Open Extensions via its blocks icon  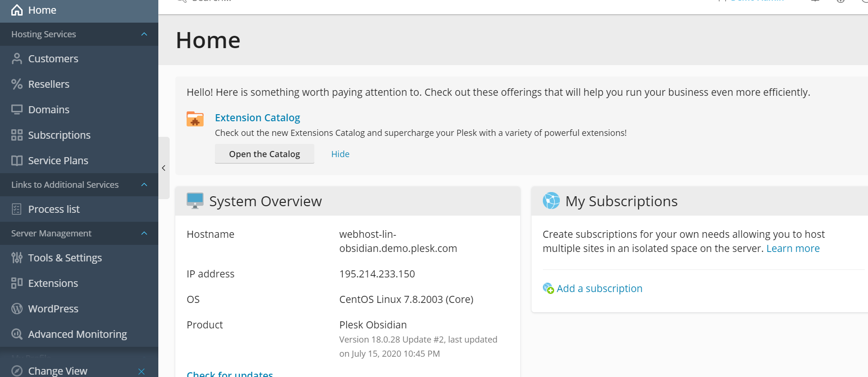pos(17,283)
